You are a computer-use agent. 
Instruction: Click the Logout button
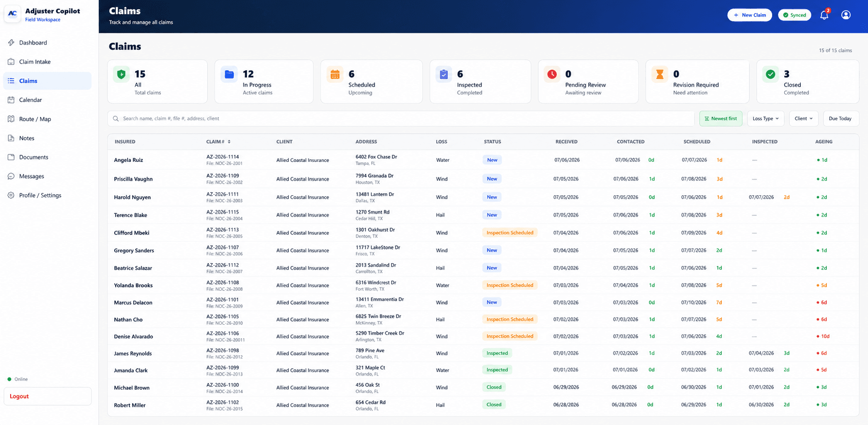[x=47, y=396]
